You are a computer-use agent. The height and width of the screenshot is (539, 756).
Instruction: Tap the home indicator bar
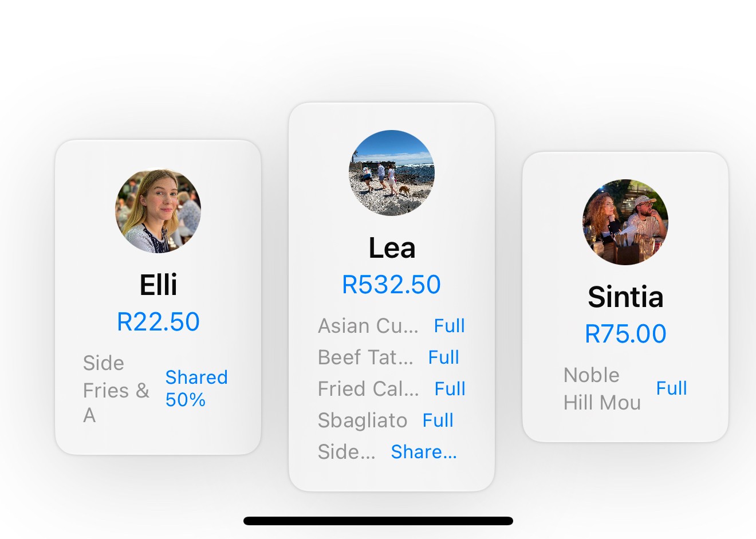[378, 521]
